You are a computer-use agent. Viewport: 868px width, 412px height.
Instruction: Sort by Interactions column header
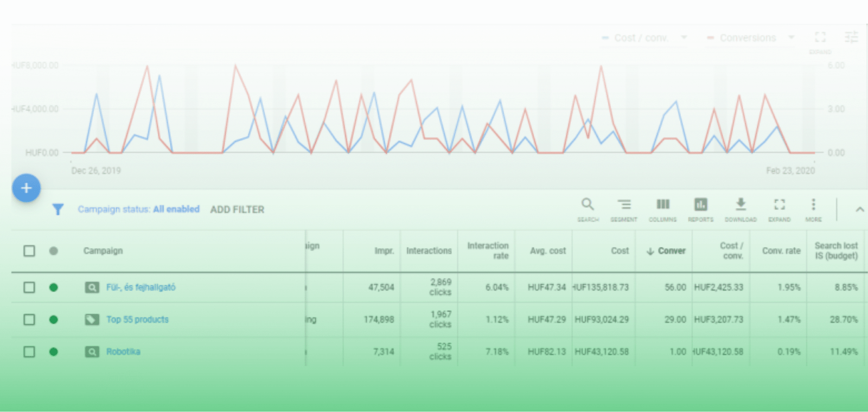pos(429,251)
